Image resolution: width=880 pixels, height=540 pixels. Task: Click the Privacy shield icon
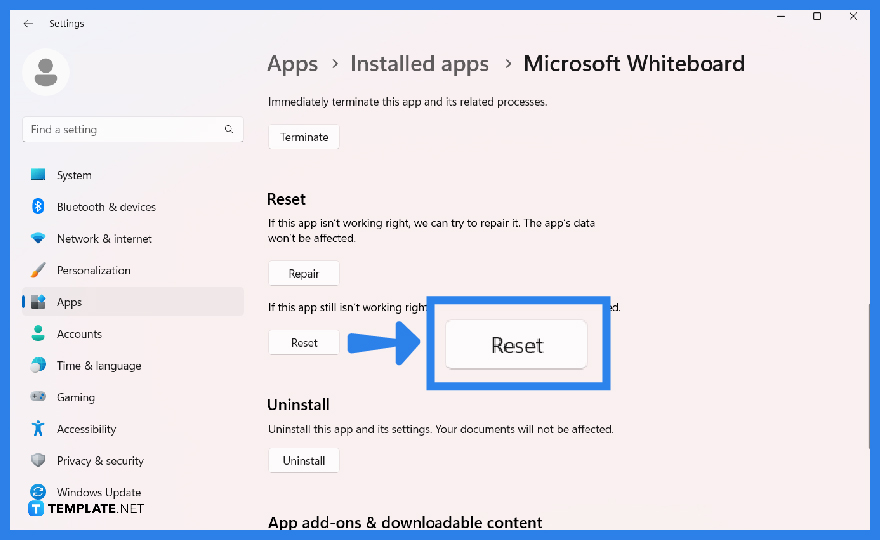[x=38, y=460]
